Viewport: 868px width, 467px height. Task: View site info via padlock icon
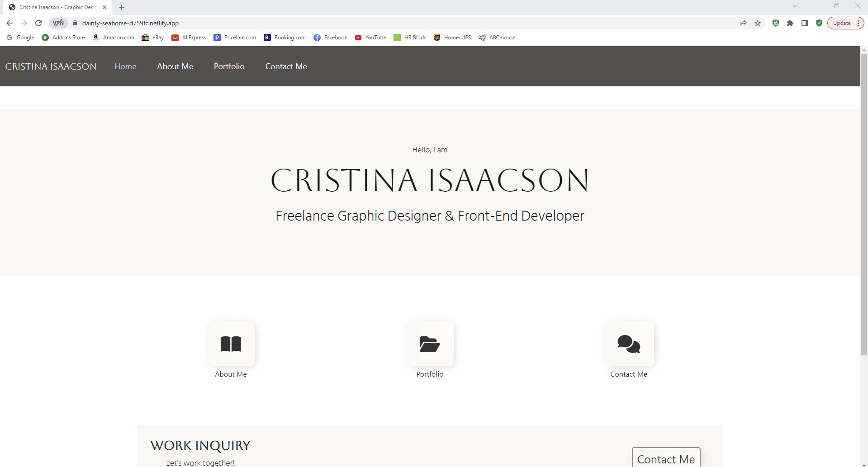click(75, 23)
